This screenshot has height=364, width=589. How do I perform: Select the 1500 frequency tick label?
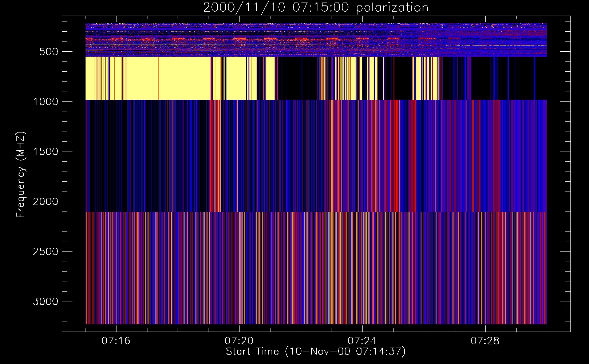tap(46, 151)
